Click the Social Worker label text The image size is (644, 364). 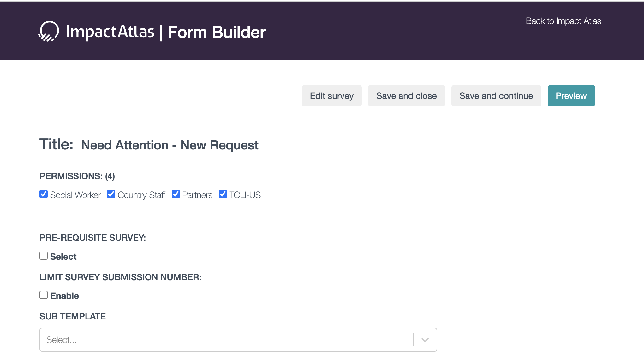click(75, 195)
